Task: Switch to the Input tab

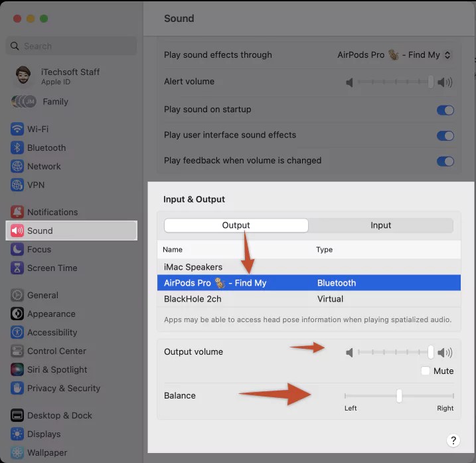Action: point(380,225)
